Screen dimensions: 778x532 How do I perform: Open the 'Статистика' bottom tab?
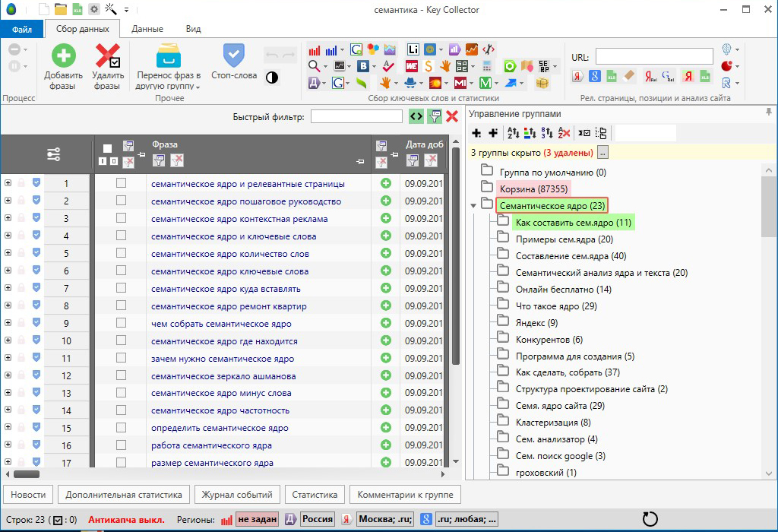click(x=315, y=495)
